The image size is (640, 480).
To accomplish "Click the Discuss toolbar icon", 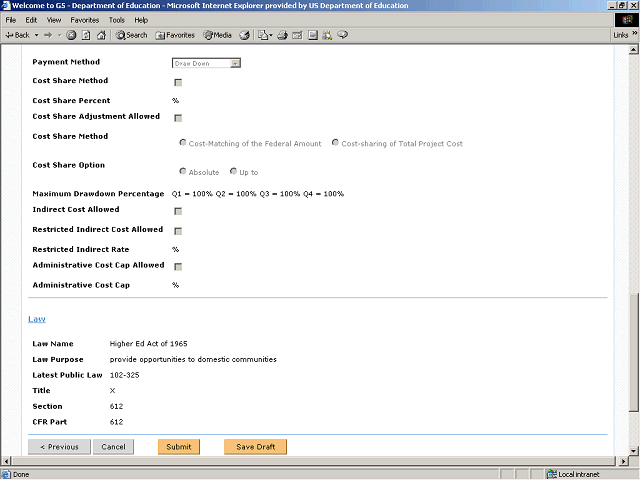I will (x=313, y=35).
